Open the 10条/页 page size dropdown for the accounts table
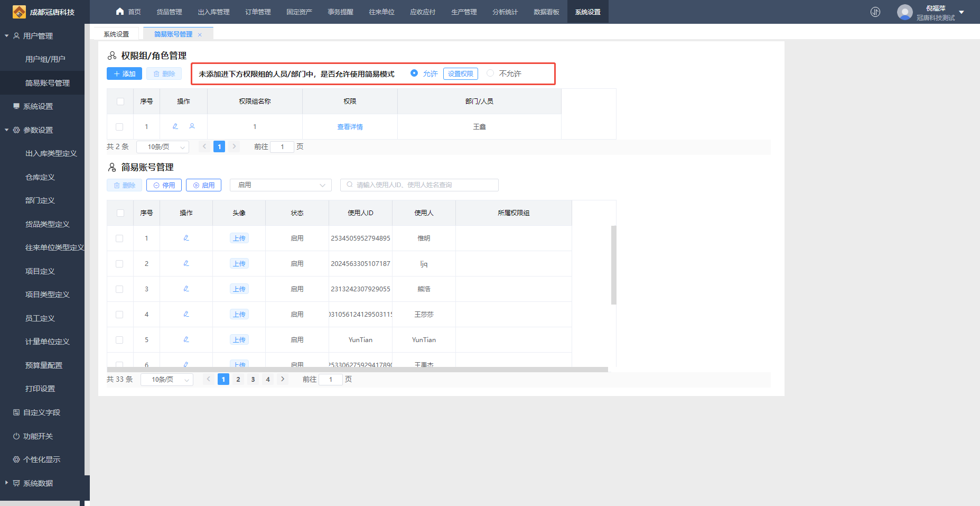Image resolution: width=980 pixels, height=506 pixels. pyautogui.click(x=167, y=380)
